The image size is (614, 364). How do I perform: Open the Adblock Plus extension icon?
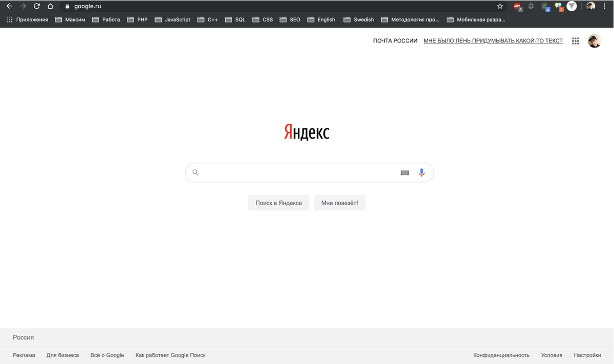coord(517,7)
